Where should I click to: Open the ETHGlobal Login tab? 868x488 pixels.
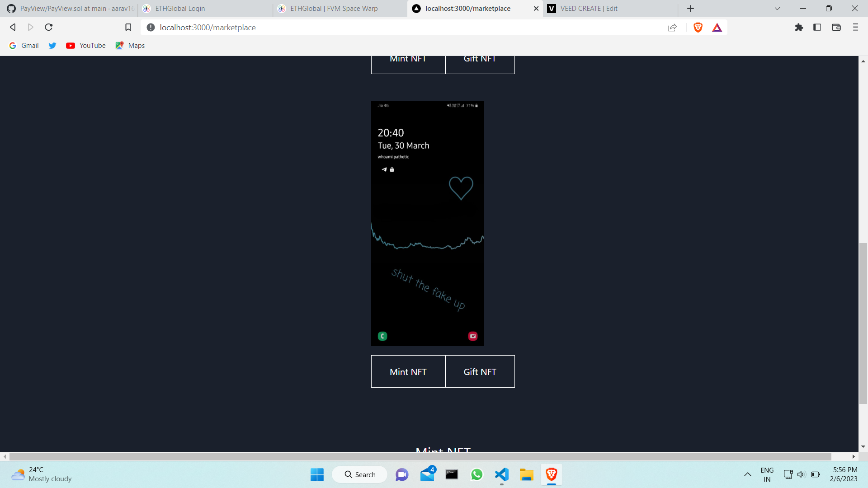tap(180, 8)
